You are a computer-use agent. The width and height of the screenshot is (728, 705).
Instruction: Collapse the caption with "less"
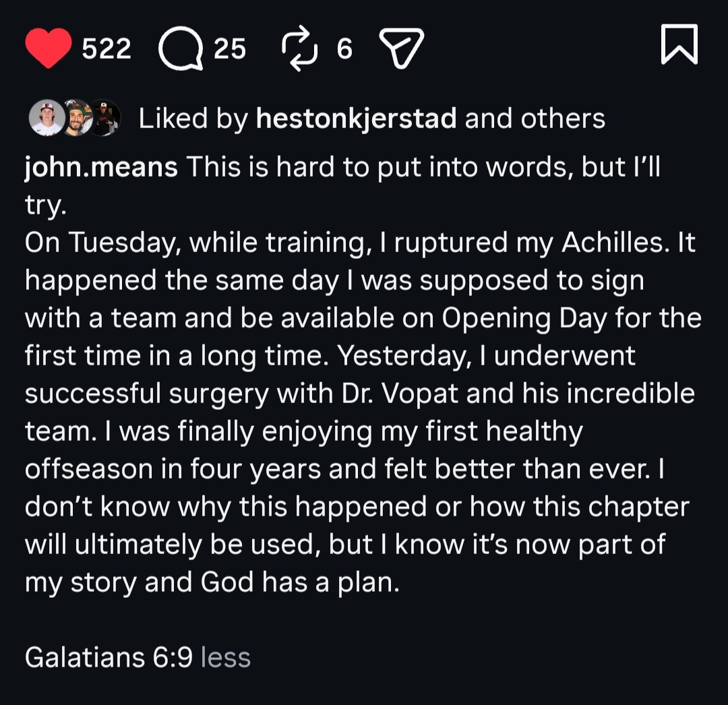click(226, 658)
